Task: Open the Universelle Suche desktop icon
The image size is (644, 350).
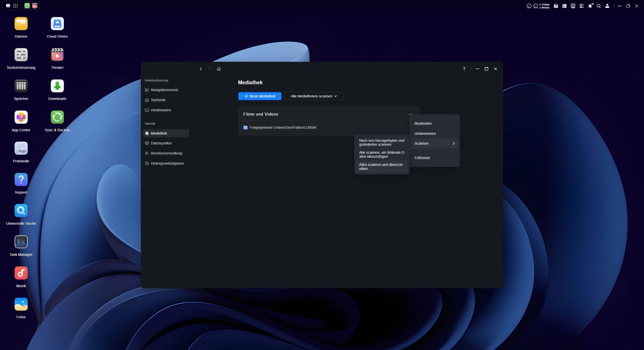Action: click(21, 211)
